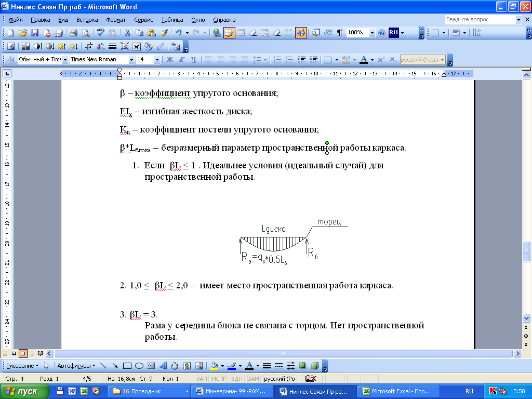532x399 pixels.
Task: Run the ABC spelling check
Action: click(x=100, y=33)
